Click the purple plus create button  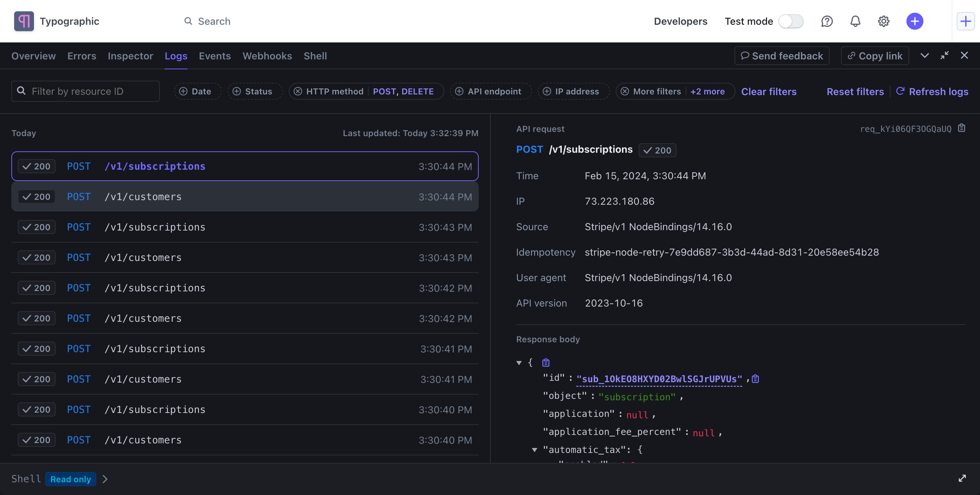click(x=915, y=21)
